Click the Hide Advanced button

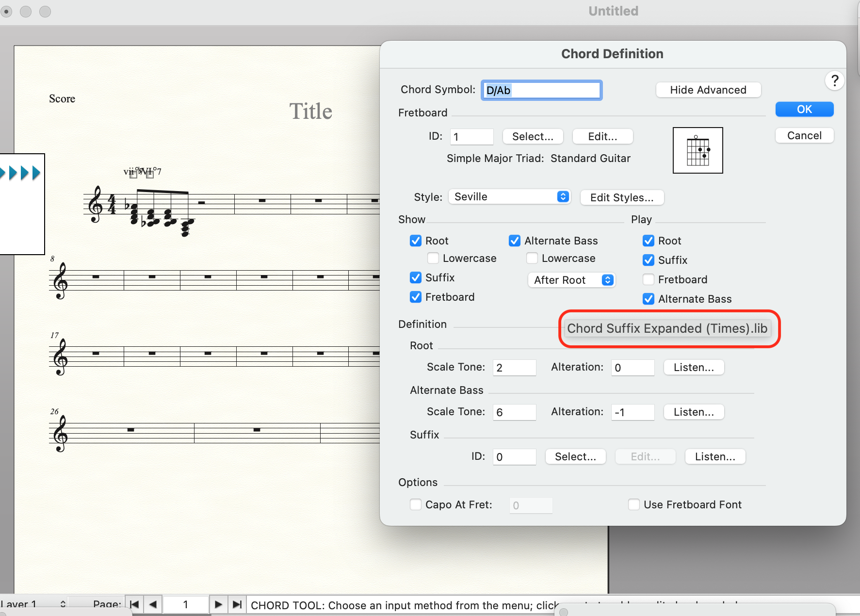tap(708, 90)
